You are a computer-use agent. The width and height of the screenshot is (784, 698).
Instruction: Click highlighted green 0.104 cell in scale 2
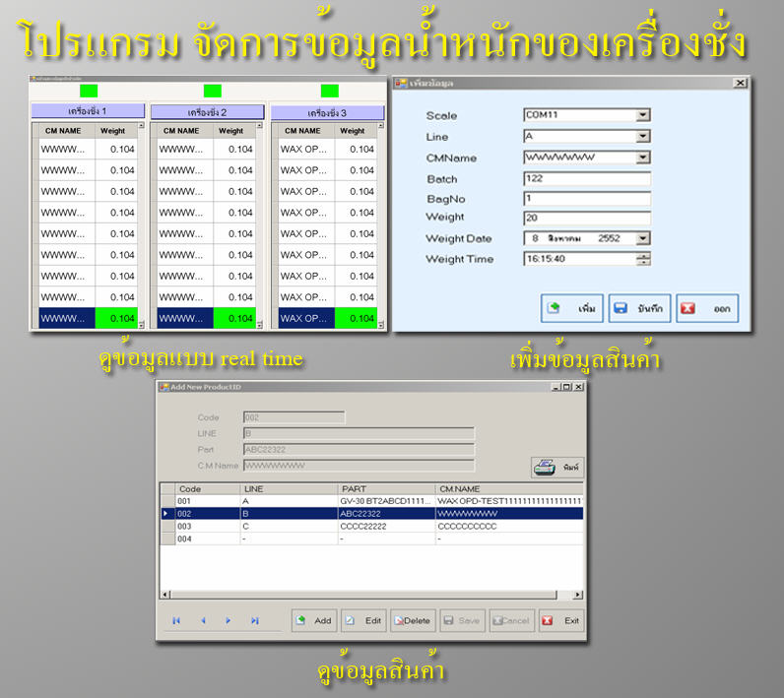(235, 318)
